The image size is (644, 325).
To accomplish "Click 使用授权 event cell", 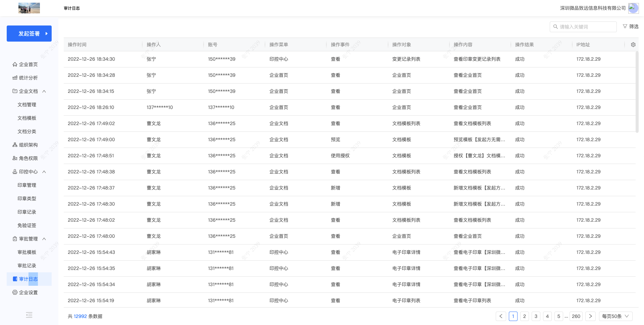I will [340, 156].
